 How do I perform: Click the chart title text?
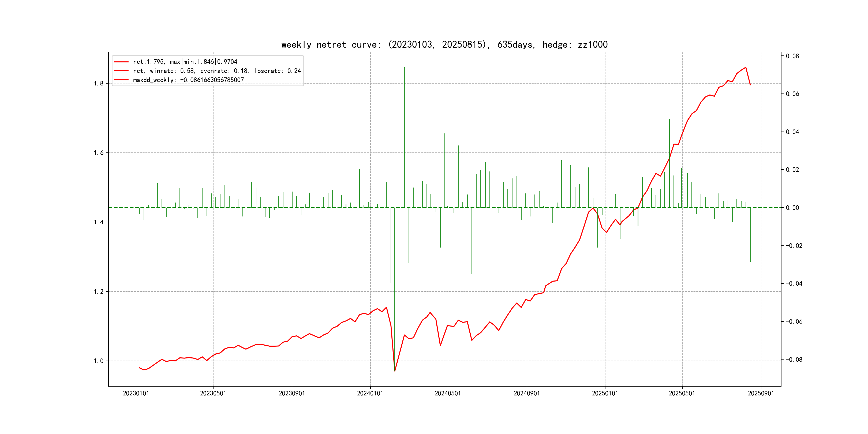click(444, 44)
